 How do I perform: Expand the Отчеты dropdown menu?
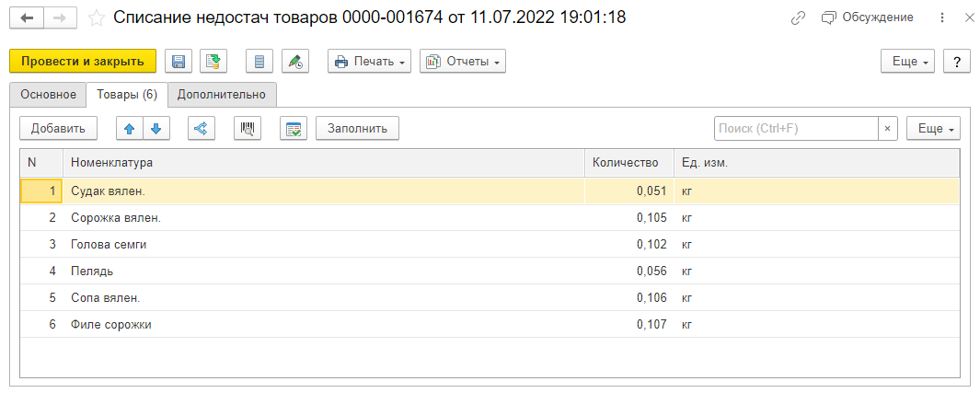click(462, 62)
